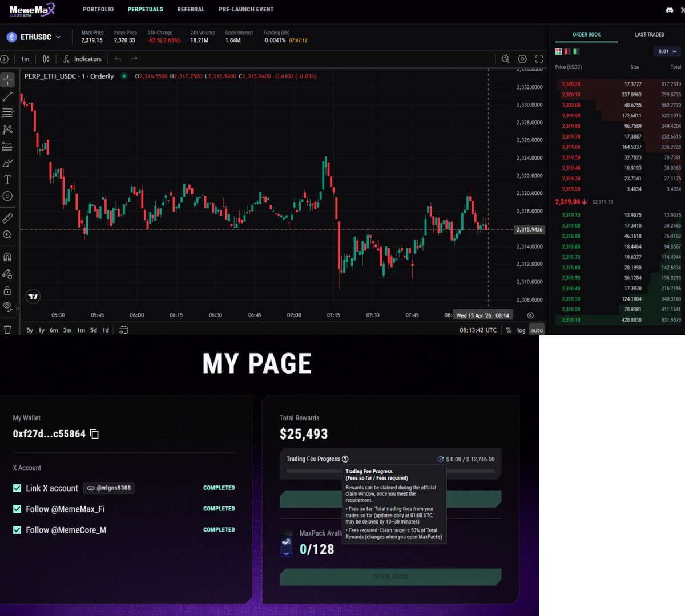The width and height of the screenshot is (685, 616).
Task: Expand the ETHUSDC pair selector
Action: [x=34, y=37]
